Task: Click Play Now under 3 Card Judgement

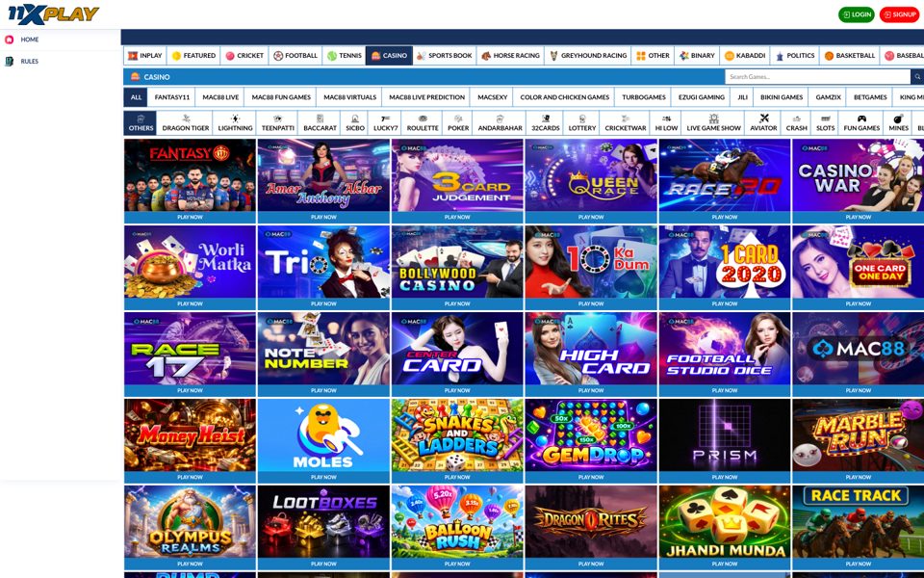Action: [x=457, y=217]
